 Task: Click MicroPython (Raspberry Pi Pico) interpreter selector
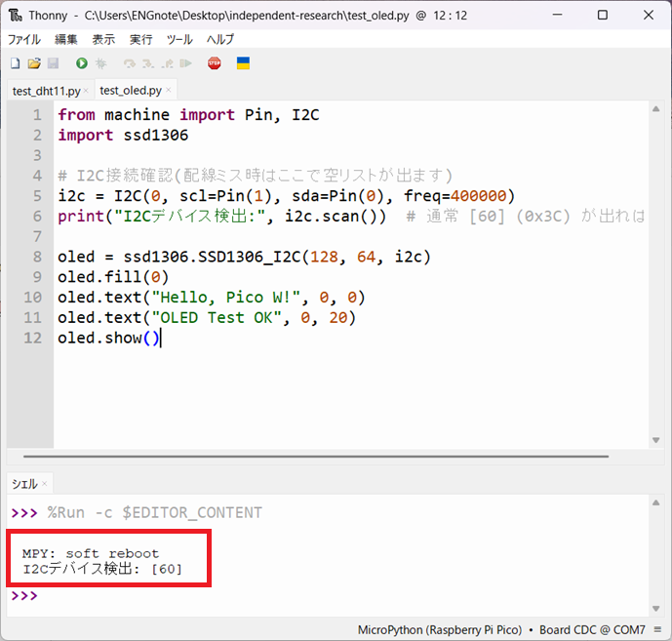click(x=440, y=629)
